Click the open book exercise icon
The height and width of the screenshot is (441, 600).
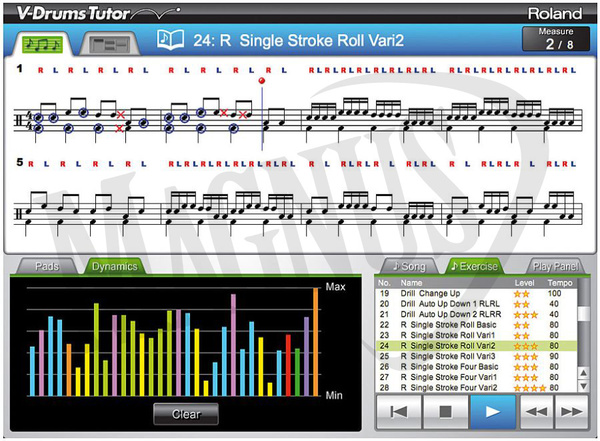168,41
